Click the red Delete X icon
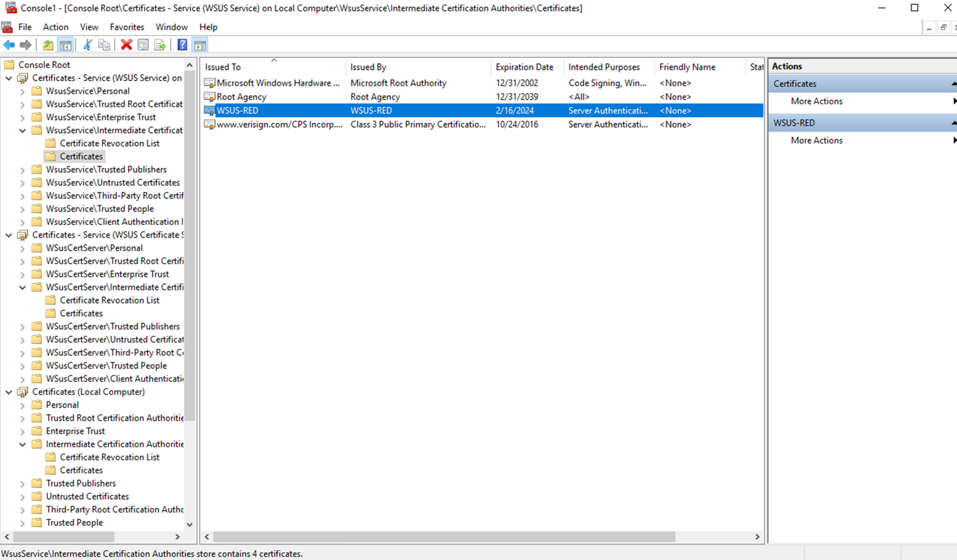 [126, 45]
